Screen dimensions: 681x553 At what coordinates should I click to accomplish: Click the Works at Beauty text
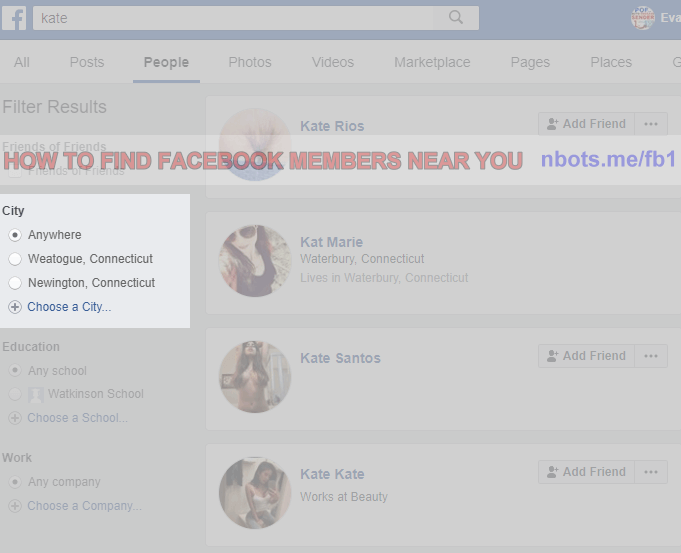click(x=344, y=497)
